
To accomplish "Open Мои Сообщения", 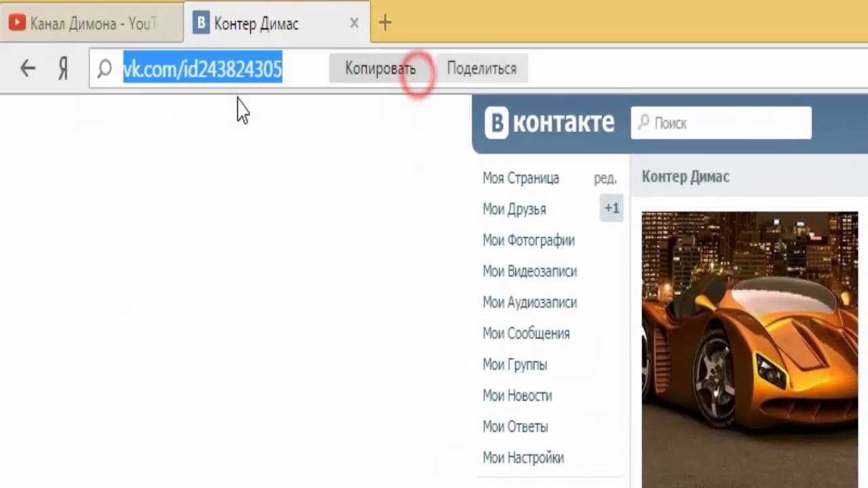I will click(x=526, y=333).
